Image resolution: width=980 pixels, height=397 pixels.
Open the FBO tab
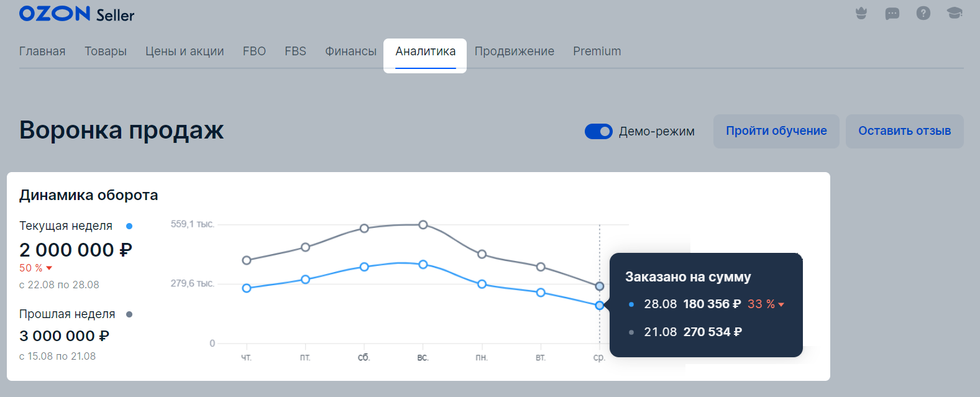point(254,52)
